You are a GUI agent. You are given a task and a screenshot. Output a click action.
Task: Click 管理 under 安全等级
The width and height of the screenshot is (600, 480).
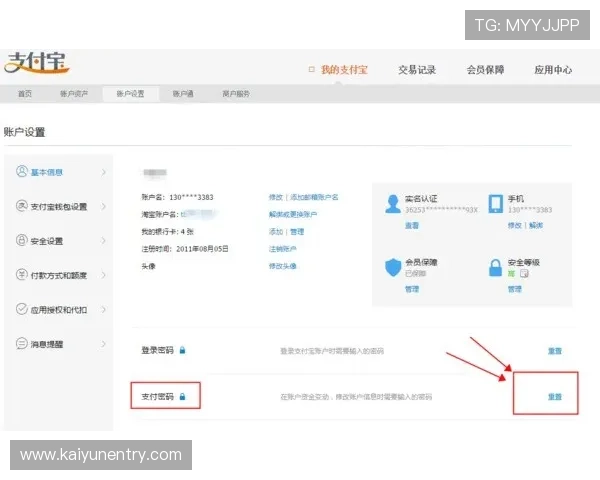pyautogui.click(x=515, y=289)
